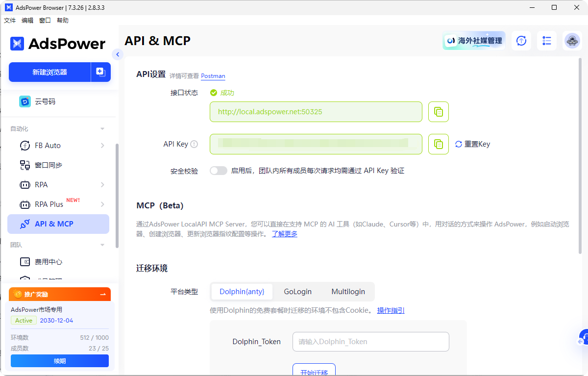588x376 pixels.
Task: Click the sidebar vertical scrollbar
Action: [117, 196]
